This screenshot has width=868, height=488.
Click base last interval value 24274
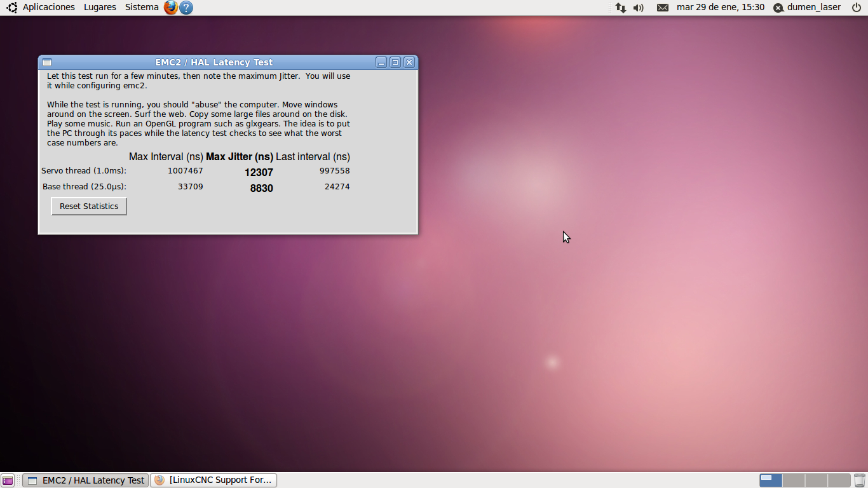337,187
